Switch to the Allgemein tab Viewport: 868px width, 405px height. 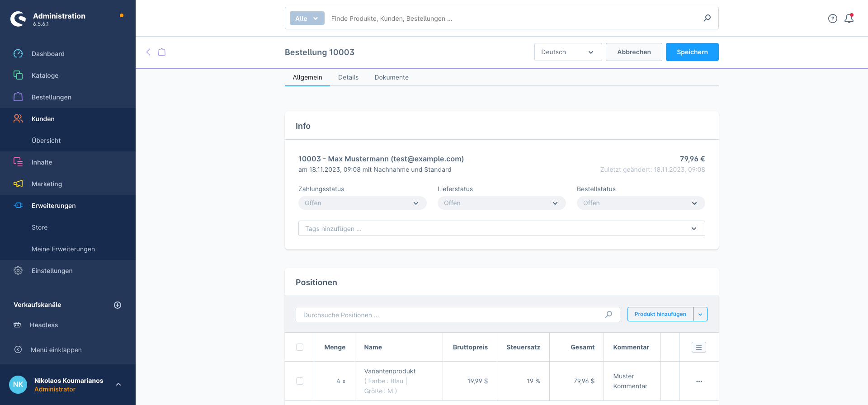pos(307,77)
